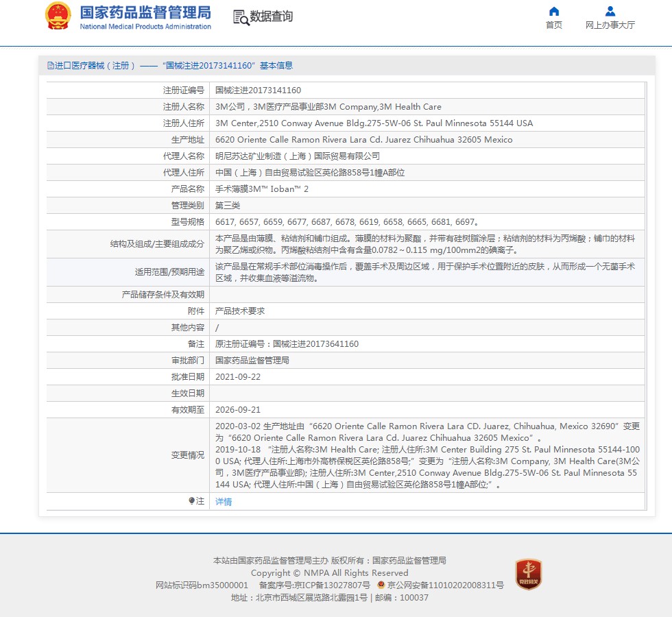This screenshot has height=617, width=672.
Task: Select expiry date 2026-09-21
Action: coord(238,410)
